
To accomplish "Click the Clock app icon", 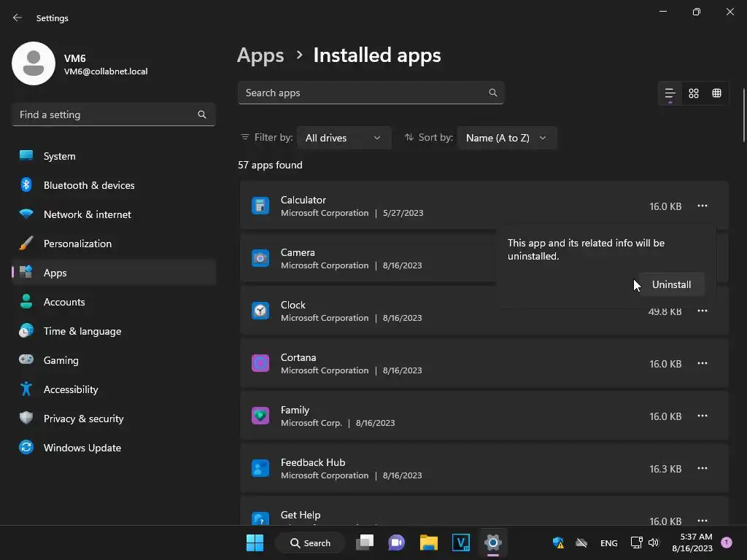I will tap(260, 311).
